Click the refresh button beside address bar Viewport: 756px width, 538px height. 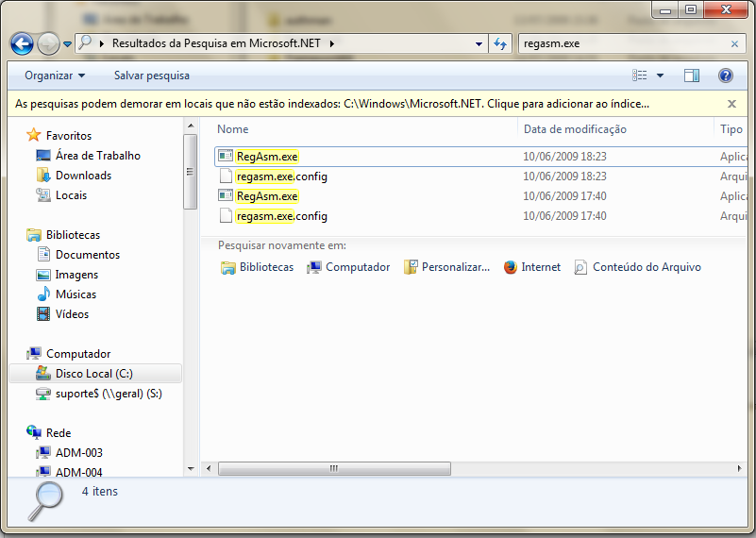click(x=500, y=43)
